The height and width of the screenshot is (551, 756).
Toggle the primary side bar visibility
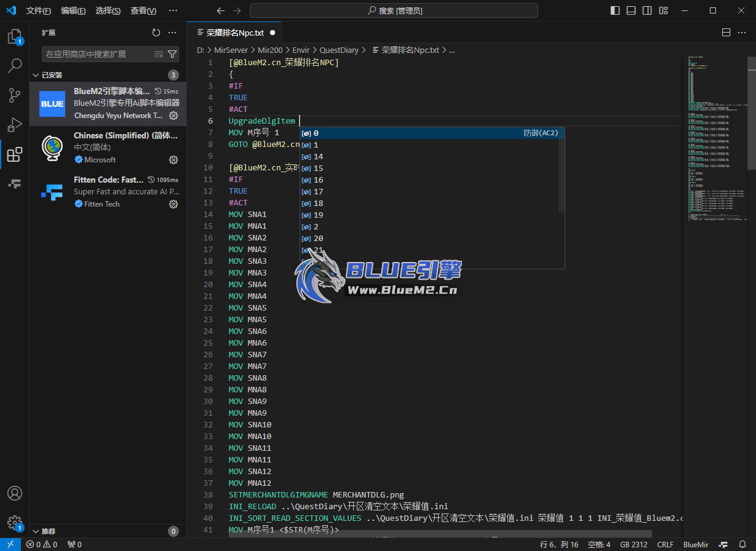pos(615,10)
